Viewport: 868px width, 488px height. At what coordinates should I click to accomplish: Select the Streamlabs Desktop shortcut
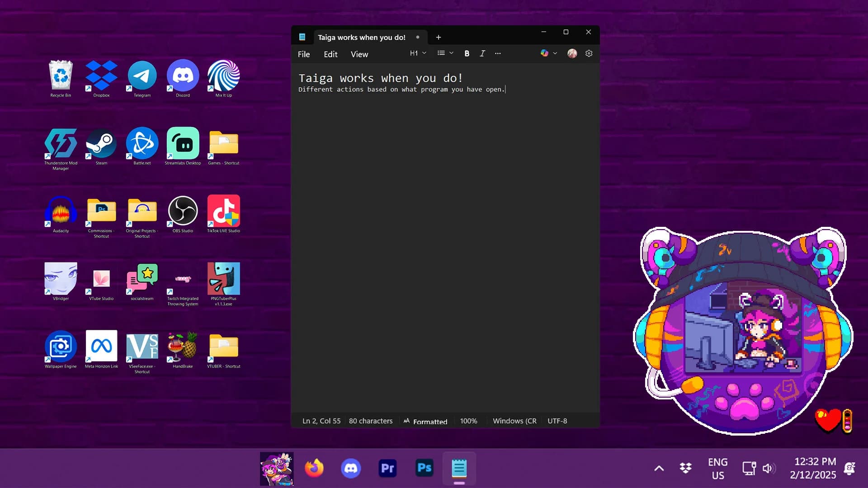tap(183, 146)
